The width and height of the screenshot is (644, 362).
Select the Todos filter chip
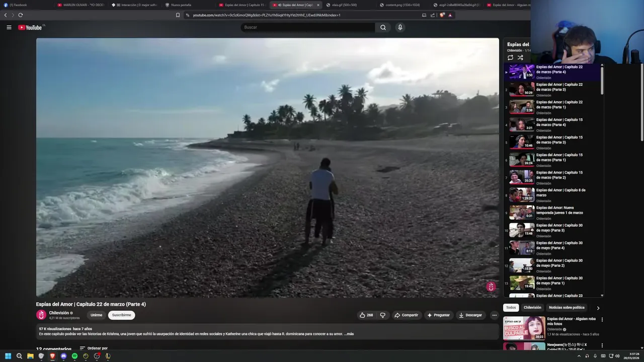(x=511, y=308)
